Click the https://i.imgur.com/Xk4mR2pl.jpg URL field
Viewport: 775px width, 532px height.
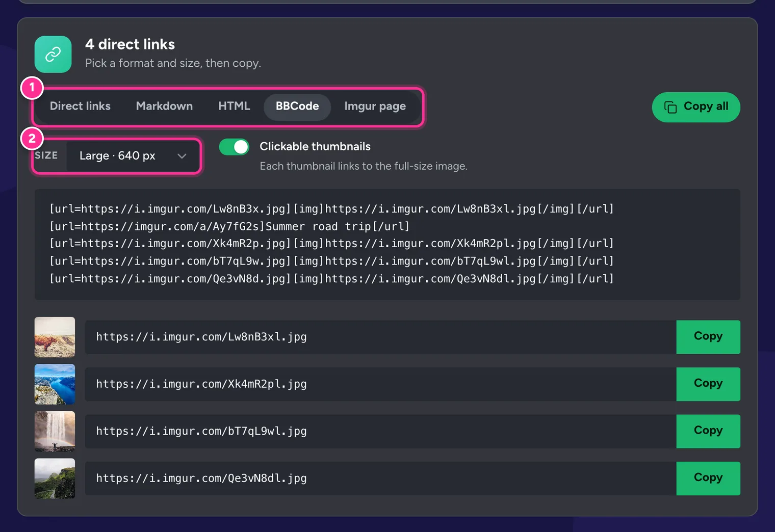click(380, 384)
